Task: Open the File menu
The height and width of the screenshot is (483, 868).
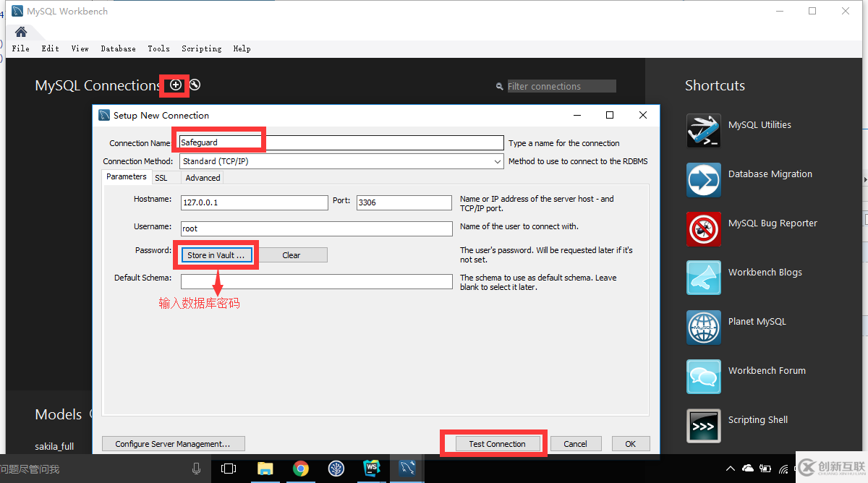Action: [x=21, y=48]
